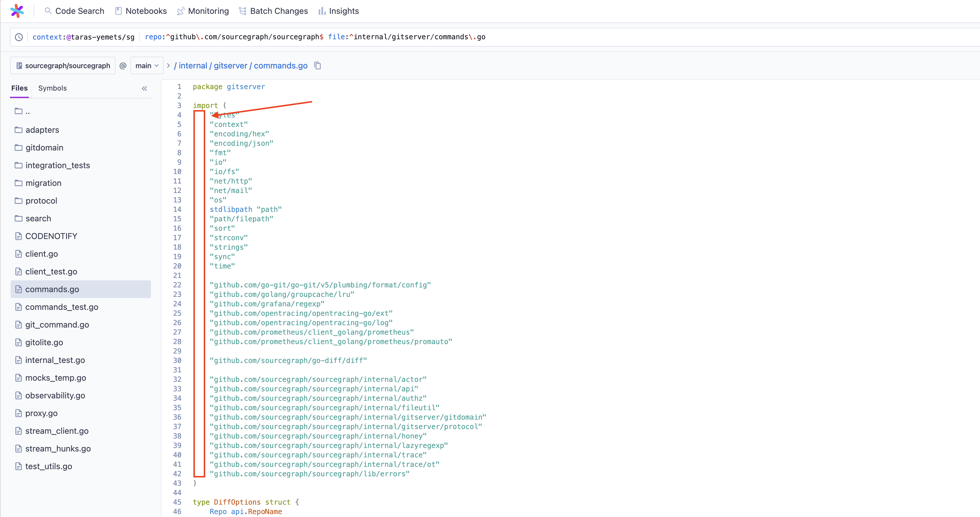Click line number 45 in code

point(177,502)
